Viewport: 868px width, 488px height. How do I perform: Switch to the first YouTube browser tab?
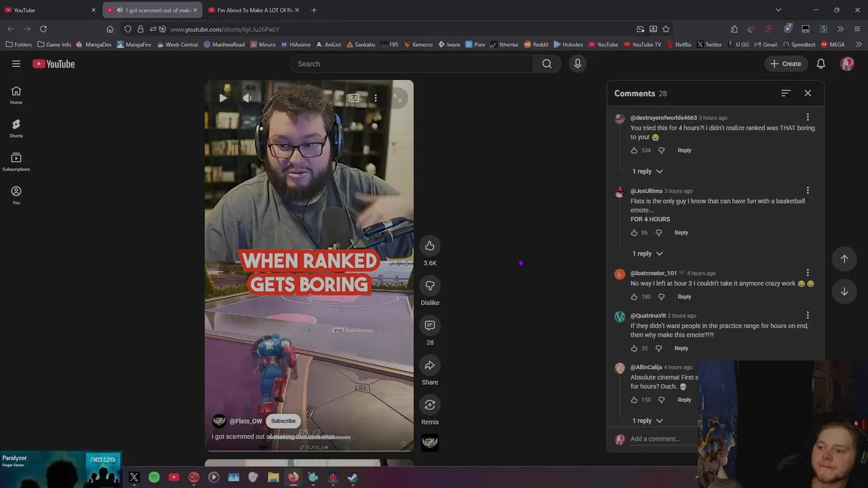51,10
